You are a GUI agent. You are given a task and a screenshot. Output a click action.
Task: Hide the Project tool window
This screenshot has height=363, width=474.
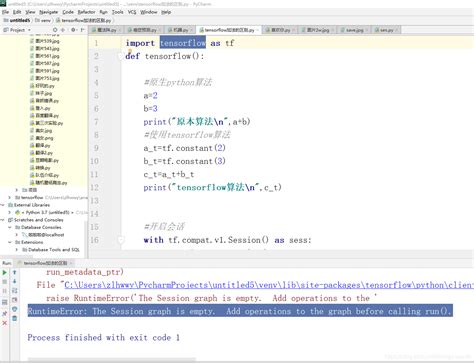coord(82,30)
